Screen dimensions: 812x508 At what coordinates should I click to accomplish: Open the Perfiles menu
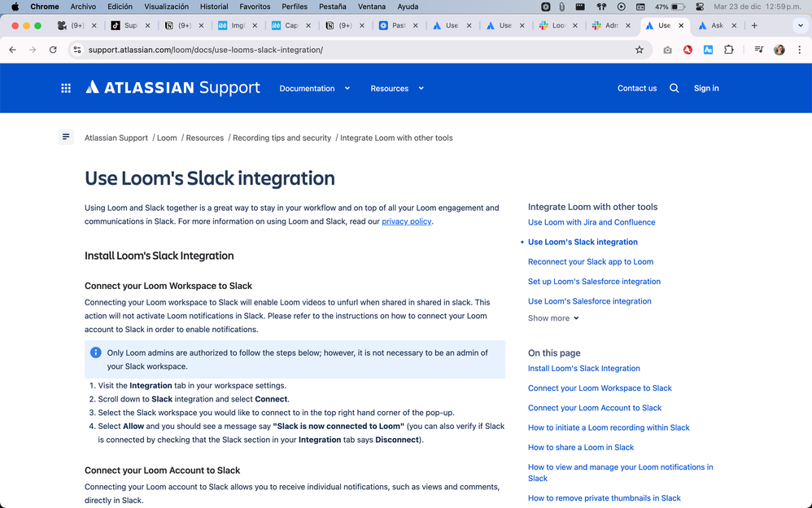[x=295, y=7]
